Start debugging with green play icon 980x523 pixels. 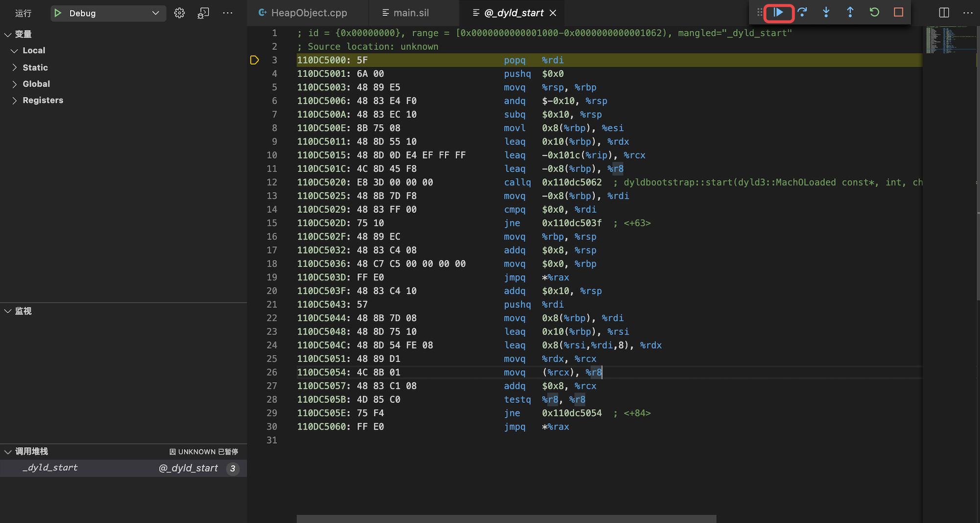(58, 13)
